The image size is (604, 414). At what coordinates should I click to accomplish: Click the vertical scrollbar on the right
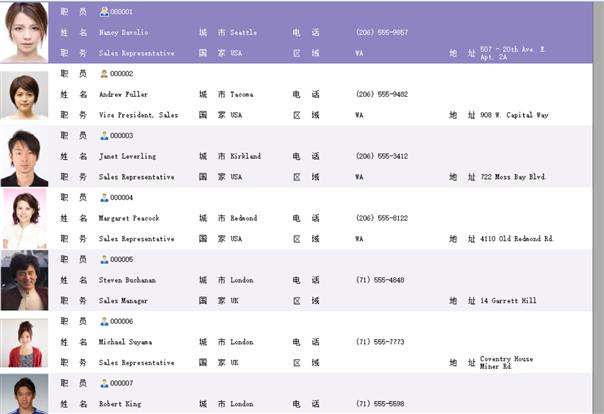coord(598,207)
